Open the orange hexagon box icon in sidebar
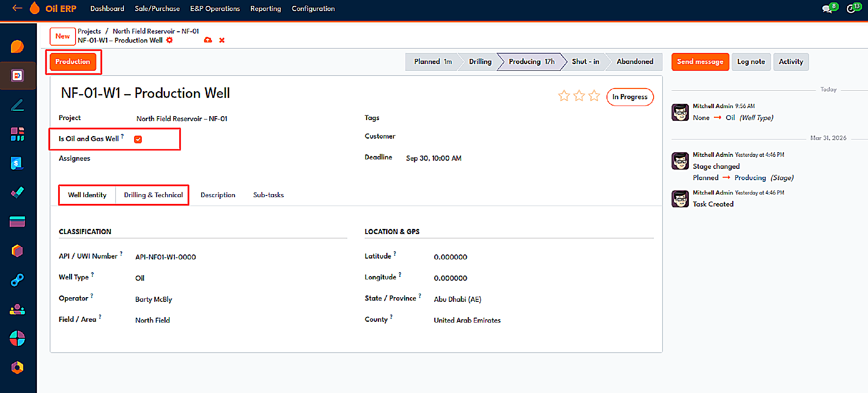The width and height of the screenshot is (868, 393). (x=17, y=251)
